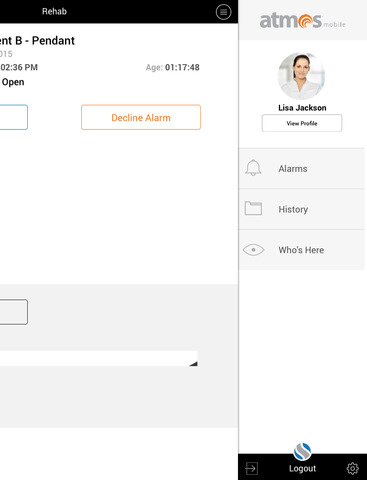Click the Rehab header title
The width and height of the screenshot is (367, 480).
click(54, 11)
